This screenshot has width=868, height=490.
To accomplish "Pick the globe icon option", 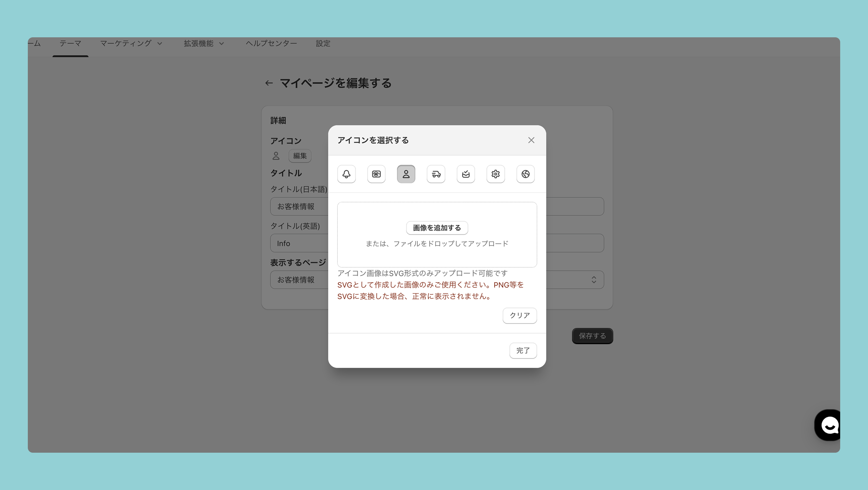I will click(525, 174).
